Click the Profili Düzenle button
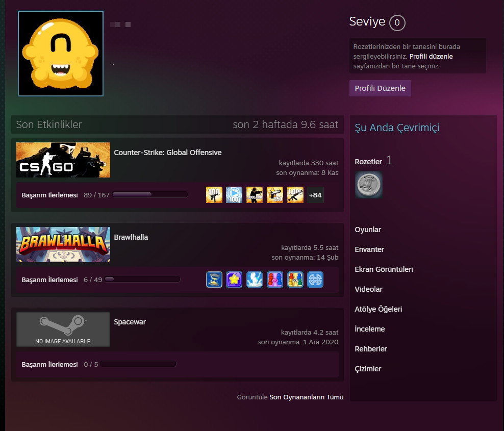 click(380, 88)
